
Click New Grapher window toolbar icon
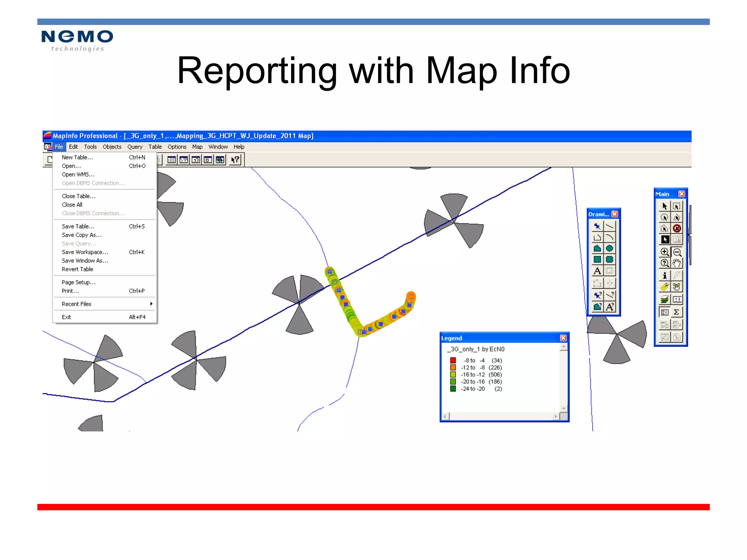196,160
